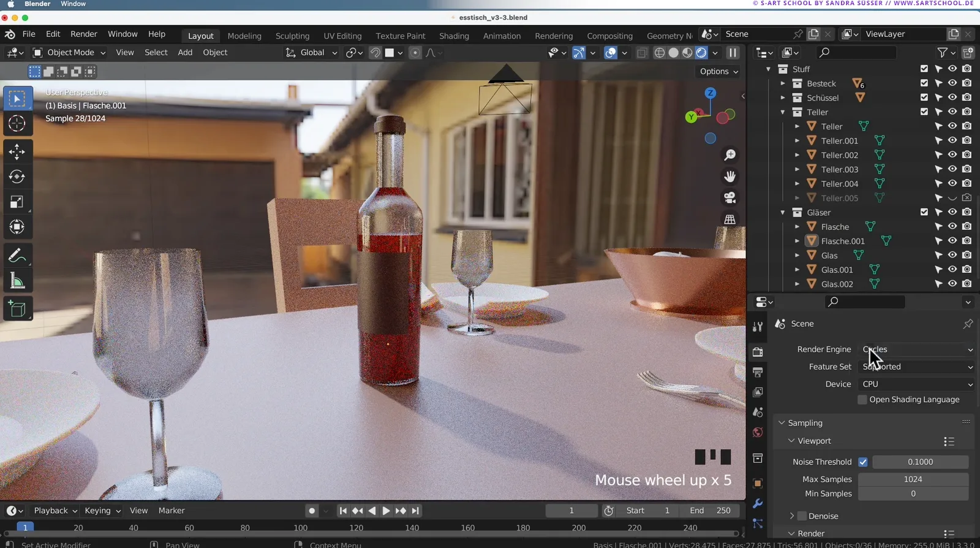Choose the Transform tool
The width and height of the screenshot is (980, 548).
pyautogui.click(x=17, y=227)
